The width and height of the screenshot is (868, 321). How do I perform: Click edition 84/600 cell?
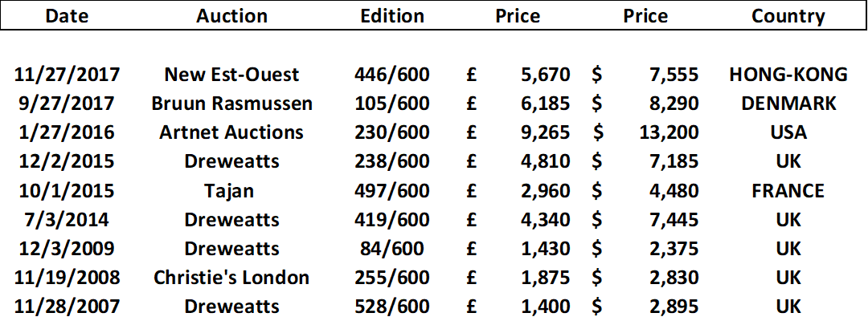[392, 249]
